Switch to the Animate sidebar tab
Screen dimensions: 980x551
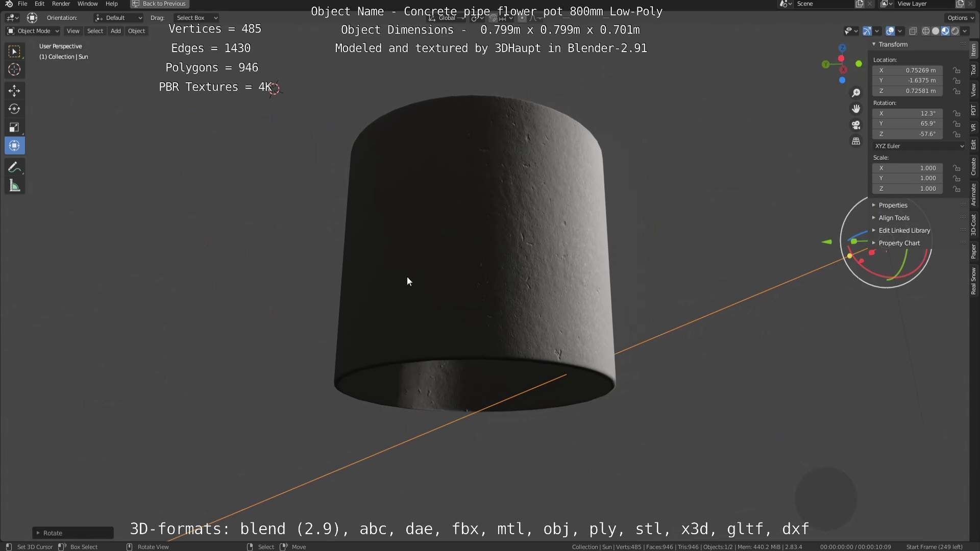974,194
